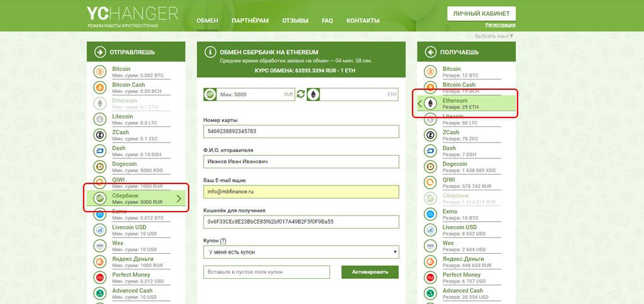Viewport: 644px width, 304px height.
Task: Click the info icon in exchange header
Action: (210, 52)
